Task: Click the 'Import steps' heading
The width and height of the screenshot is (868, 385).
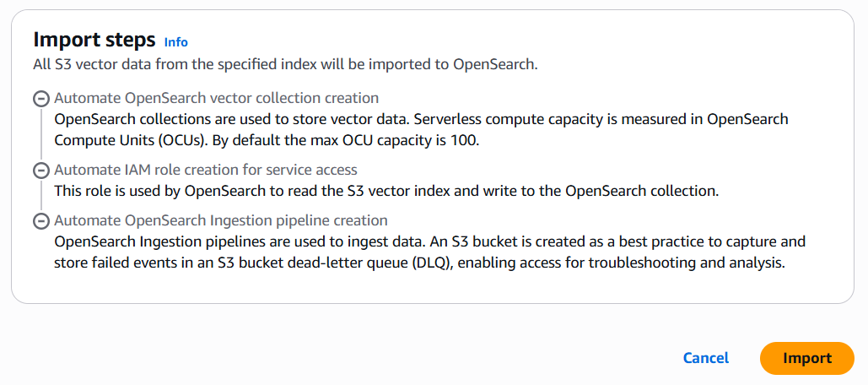Action: coord(94,40)
